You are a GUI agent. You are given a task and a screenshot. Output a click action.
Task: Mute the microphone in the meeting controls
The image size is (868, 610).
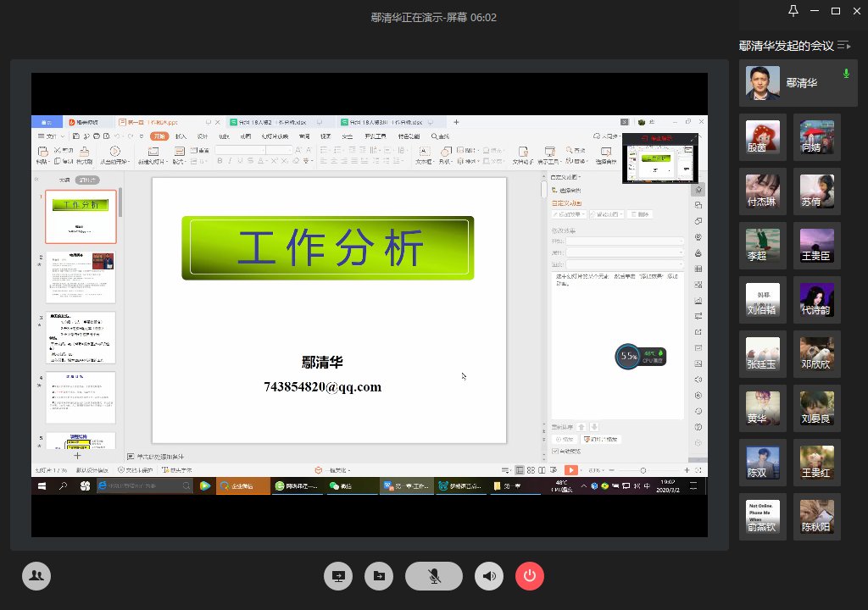pos(434,575)
